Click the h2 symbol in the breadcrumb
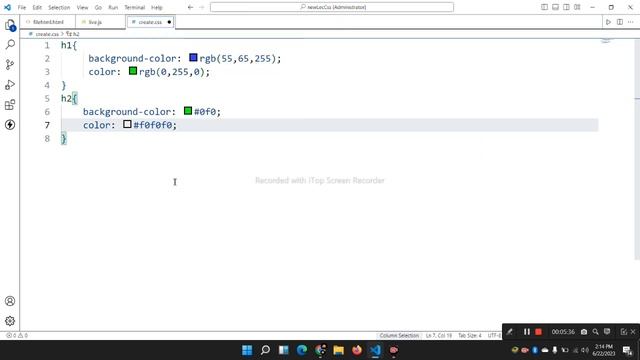Viewport: 640px width, 360px height. point(76,34)
